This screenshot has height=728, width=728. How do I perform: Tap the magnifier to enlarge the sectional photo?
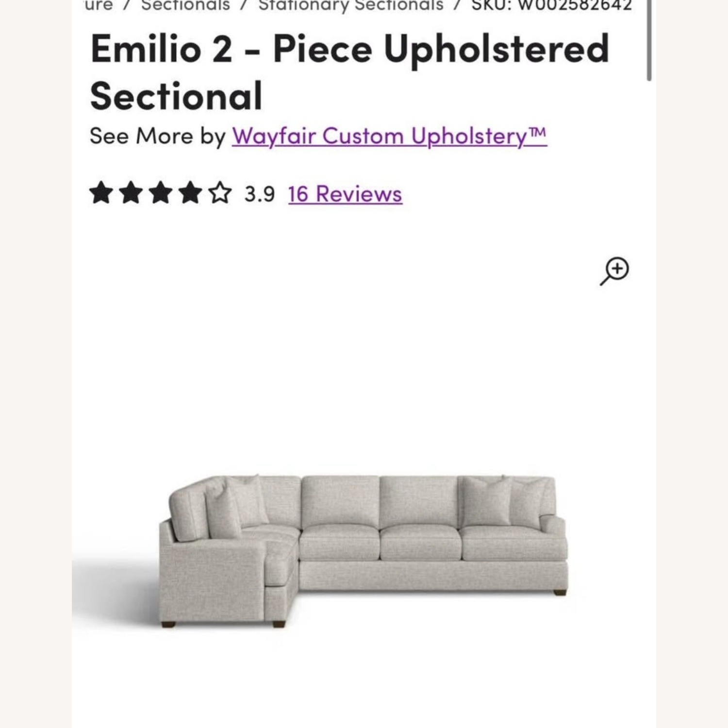(616, 270)
